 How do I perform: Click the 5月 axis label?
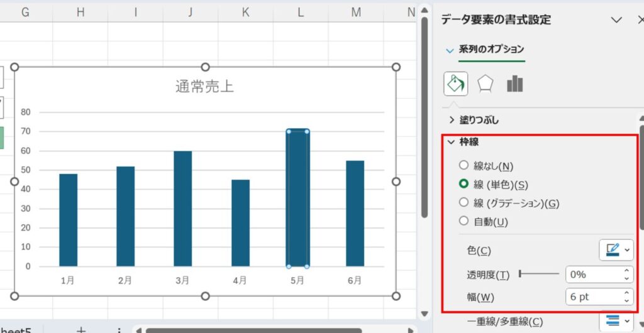(x=297, y=280)
